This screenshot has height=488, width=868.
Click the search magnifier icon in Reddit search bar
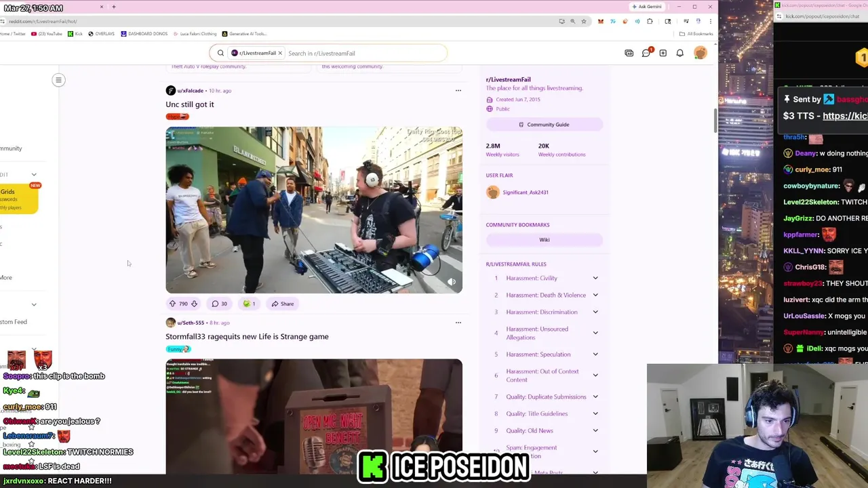pos(220,53)
